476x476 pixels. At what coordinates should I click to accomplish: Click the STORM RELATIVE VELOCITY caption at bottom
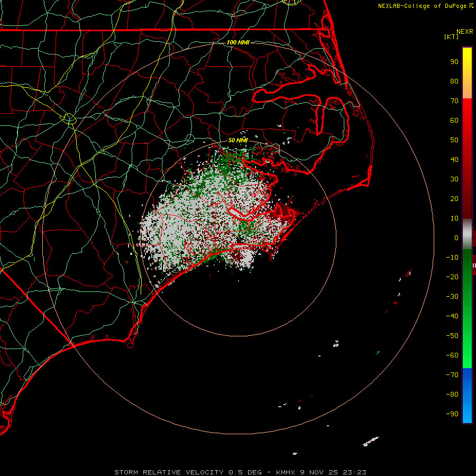[240, 472]
